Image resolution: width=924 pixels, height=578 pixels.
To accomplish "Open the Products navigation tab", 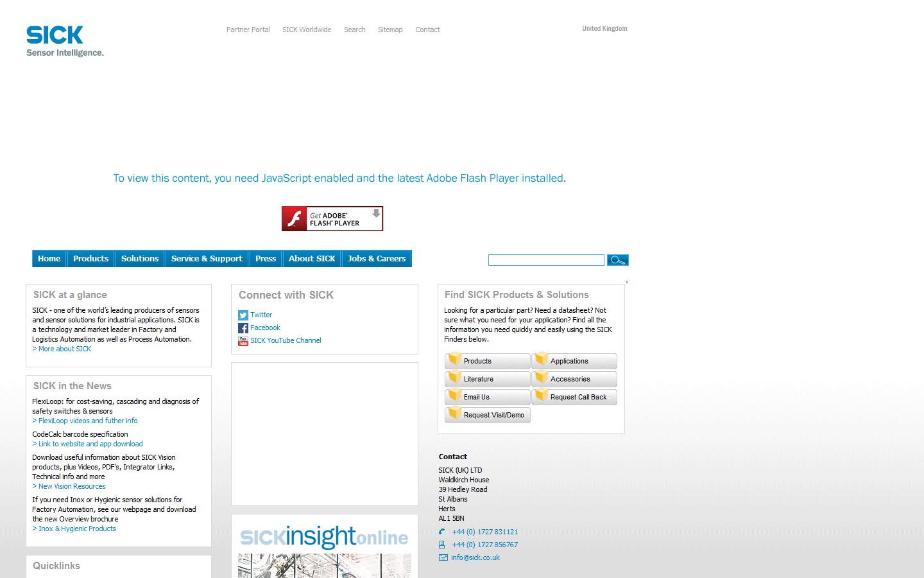I will point(90,259).
